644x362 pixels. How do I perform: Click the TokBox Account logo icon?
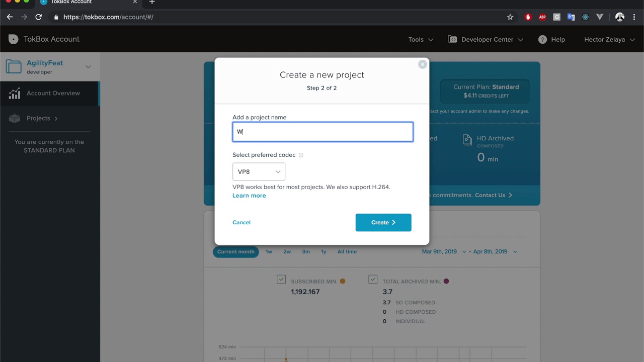[x=14, y=39]
